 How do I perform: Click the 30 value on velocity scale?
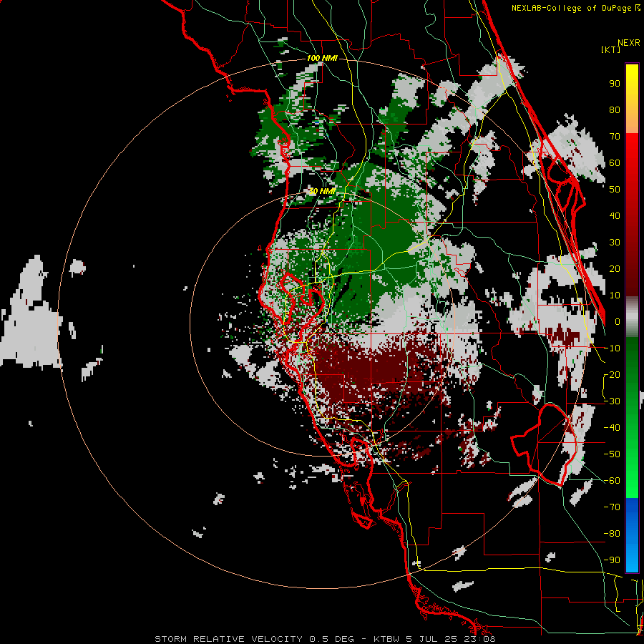[615, 243]
